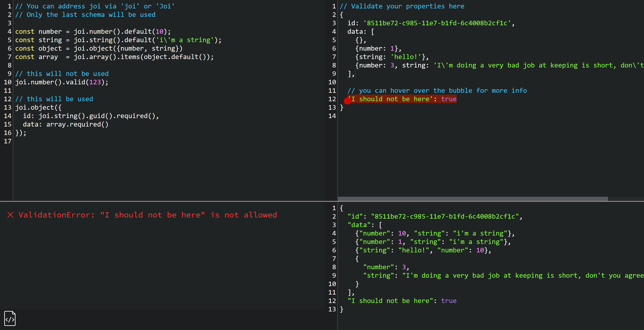This screenshot has height=330, width=644.
Task: Click the '// this will be used' comment
Action: (x=54, y=99)
